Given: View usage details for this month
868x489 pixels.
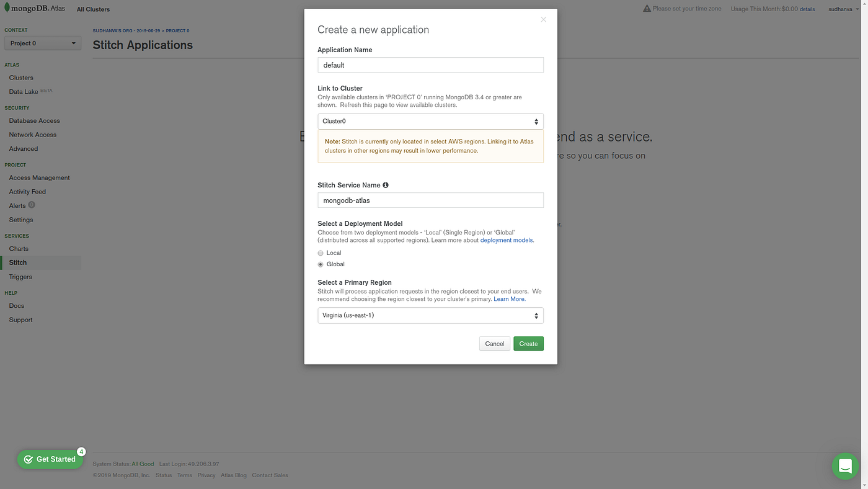Looking at the screenshot, I should [x=808, y=9].
